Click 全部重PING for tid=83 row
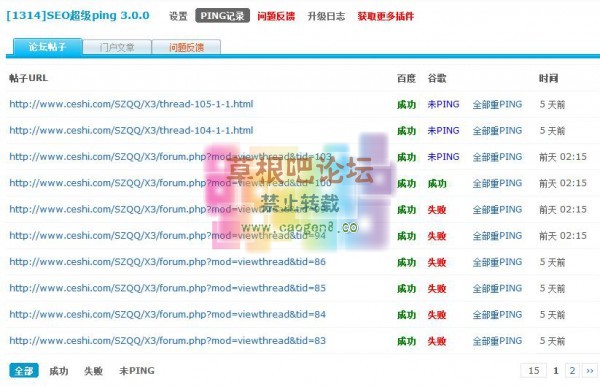The image size is (600, 387). pyautogui.click(x=497, y=341)
